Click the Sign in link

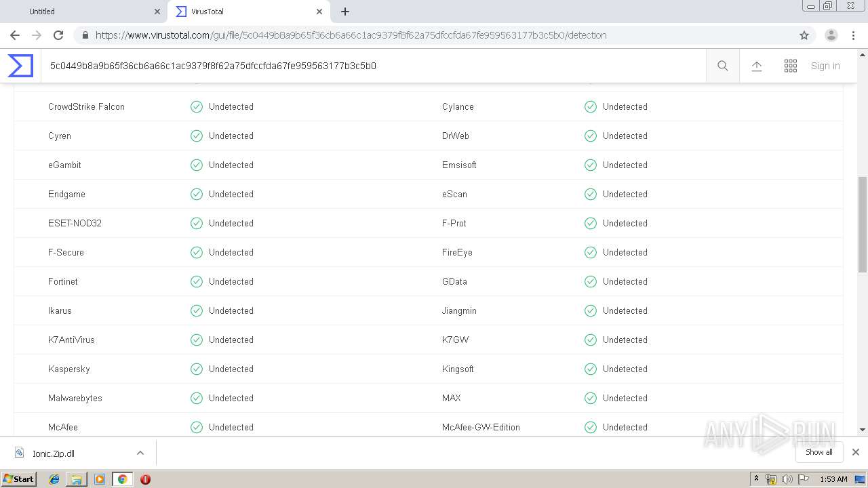[825, 66]
